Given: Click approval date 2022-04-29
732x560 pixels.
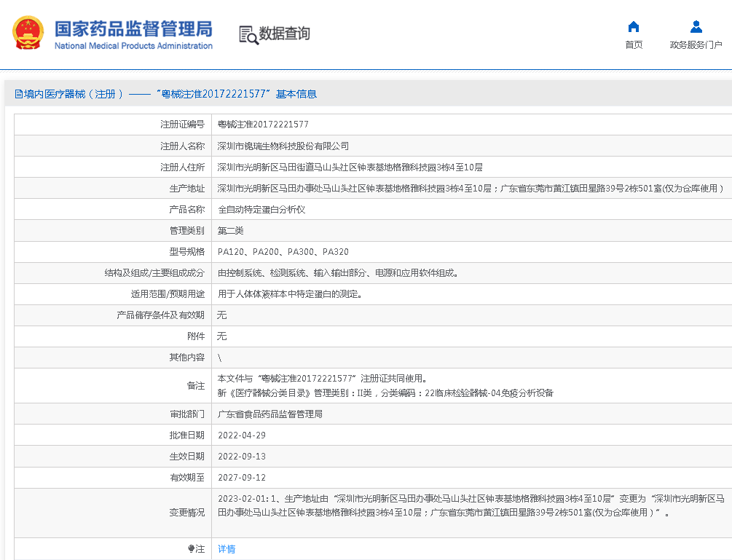Looking at the screenshot, I should point(242,435).
